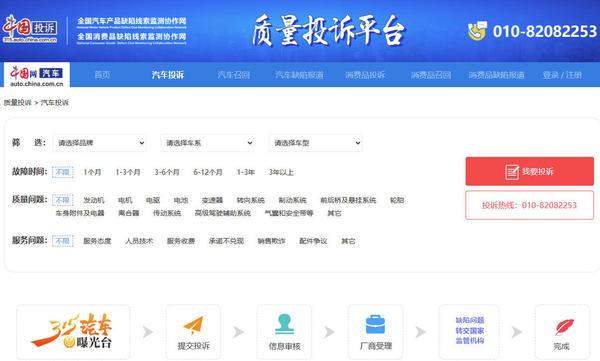Filter fault time by 3-6个月
This screenshot has width=600, height=361.
pyautogui.click(x=166, y=172)
